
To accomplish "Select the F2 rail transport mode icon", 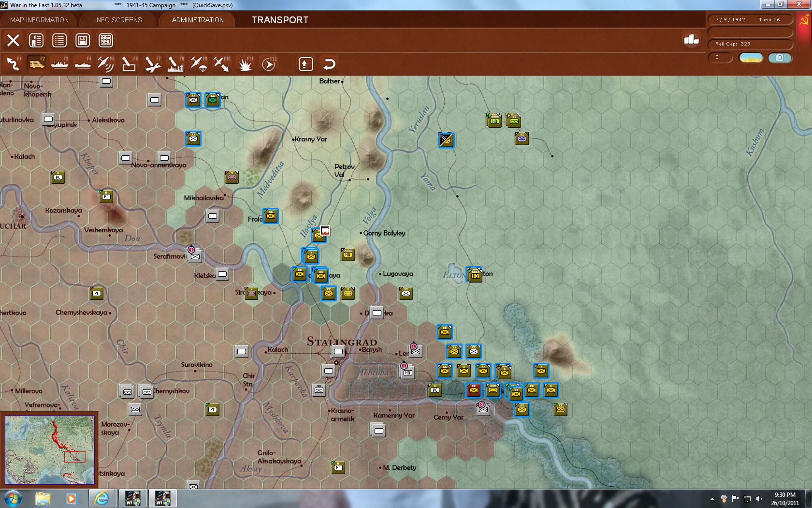I will pos(36,64).
